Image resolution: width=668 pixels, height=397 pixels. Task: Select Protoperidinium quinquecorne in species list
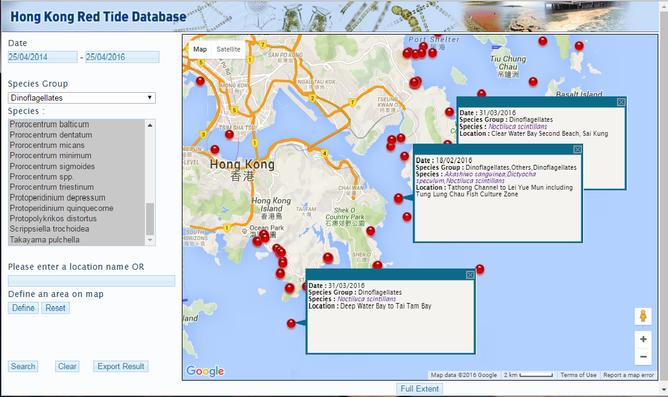coord(77,208)
